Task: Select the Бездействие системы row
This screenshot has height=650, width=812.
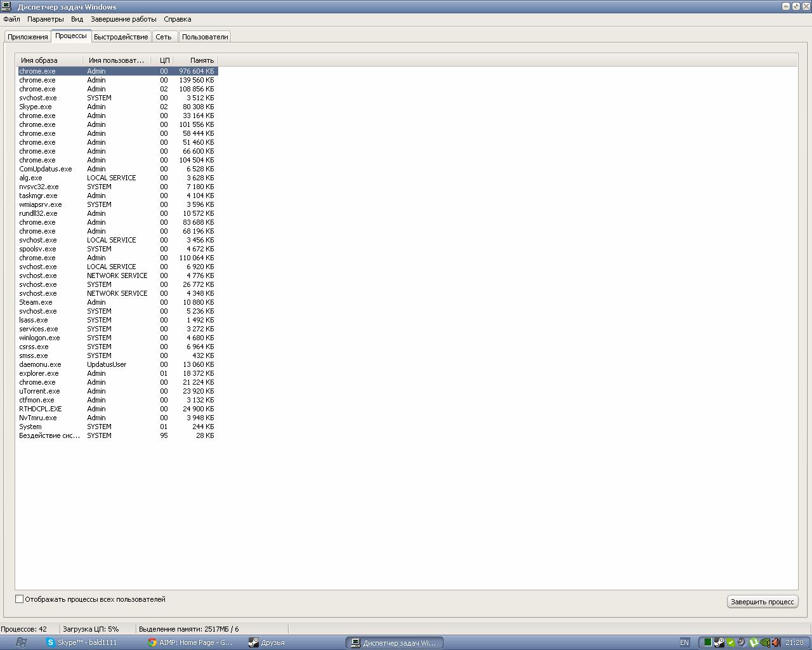Action: coord(117,435)
